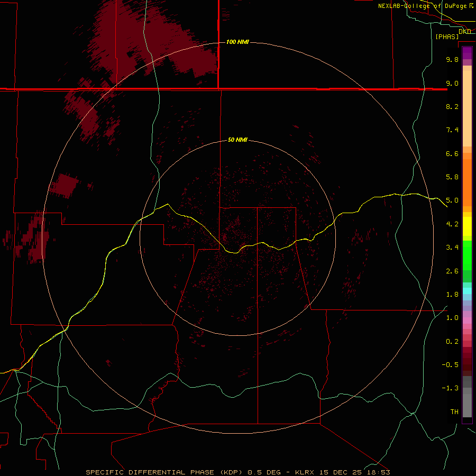The image size is (476, 476).
Task: Click the 6.6 value on the color scale
Action: coord(452,153)
